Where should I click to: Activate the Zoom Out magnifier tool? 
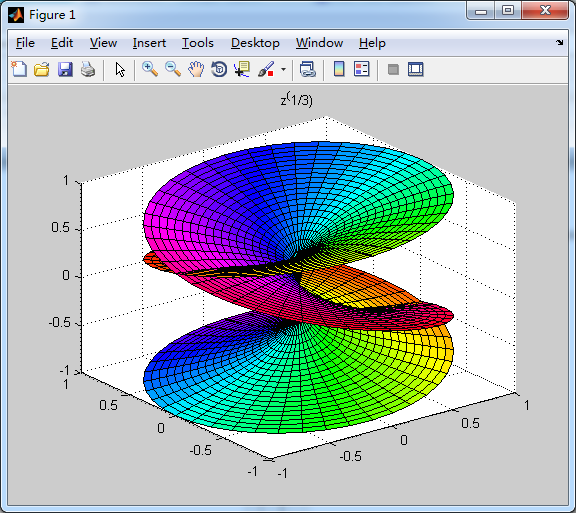coord(173,69)
